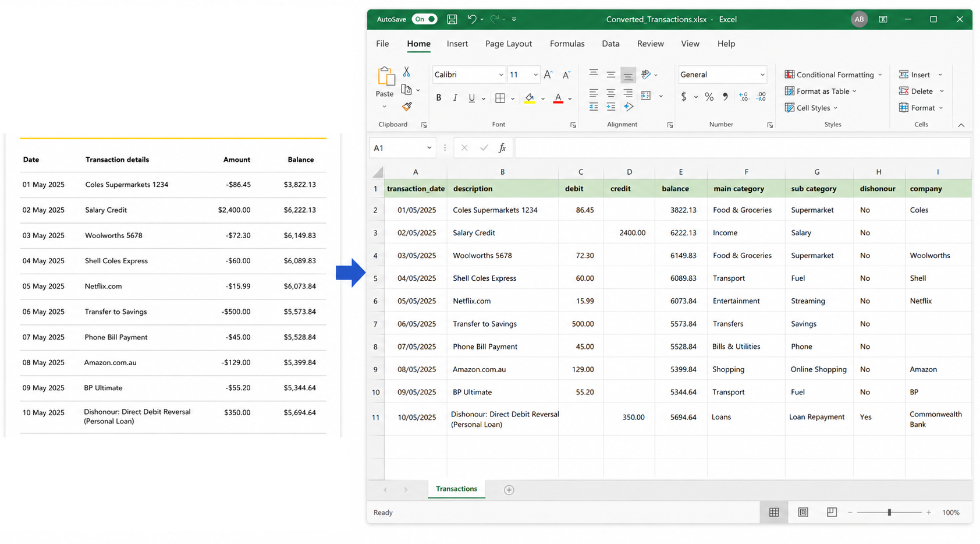Apply Percent Style format
980x544 pixels.
709,97
